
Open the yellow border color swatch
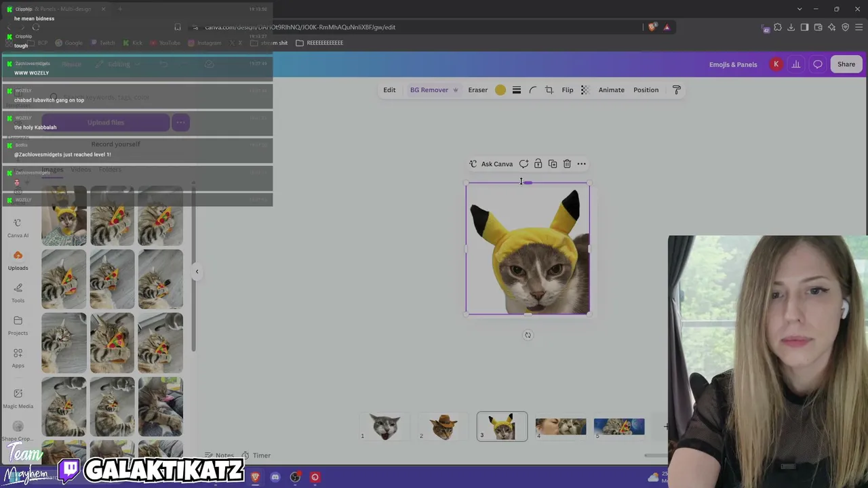[x=500, y=90]
